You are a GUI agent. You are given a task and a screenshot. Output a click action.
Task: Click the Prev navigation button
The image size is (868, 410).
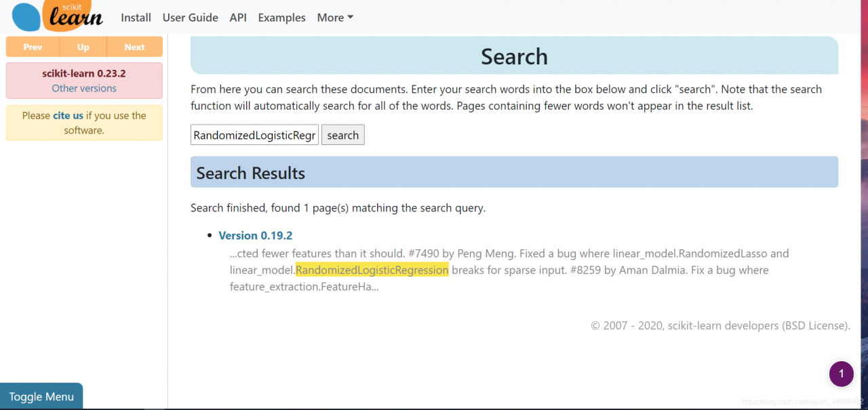pos(33,47)
